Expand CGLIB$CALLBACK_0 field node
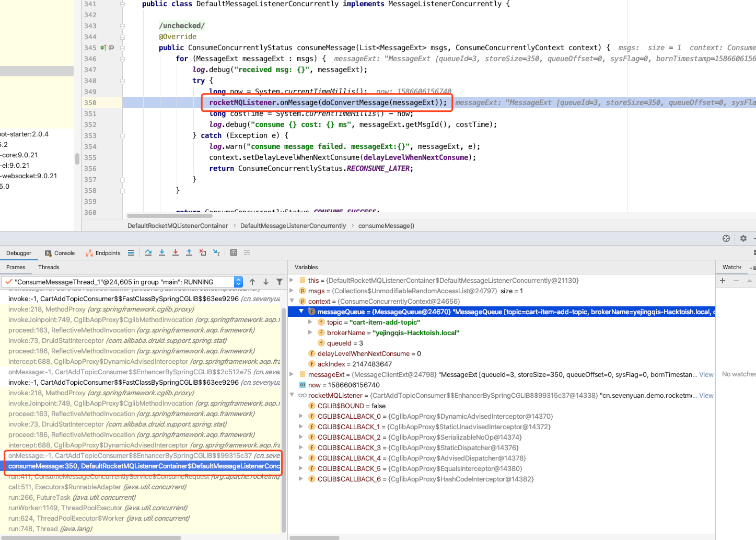The width and height of the screenshot is (756, 540). [301, 416]
